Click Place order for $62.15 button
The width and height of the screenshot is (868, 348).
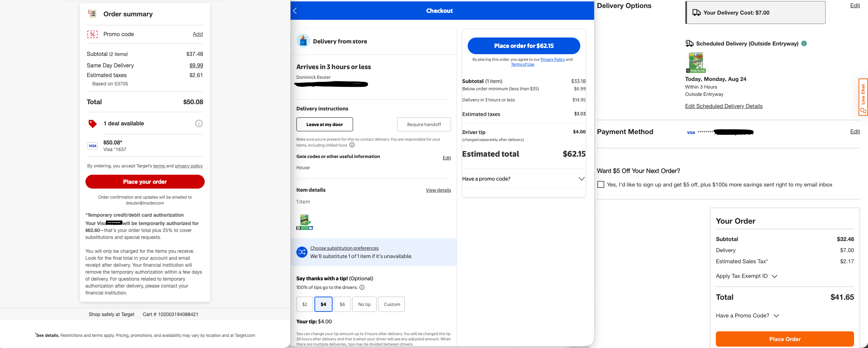pyautogui.click(x=524, y=46)
